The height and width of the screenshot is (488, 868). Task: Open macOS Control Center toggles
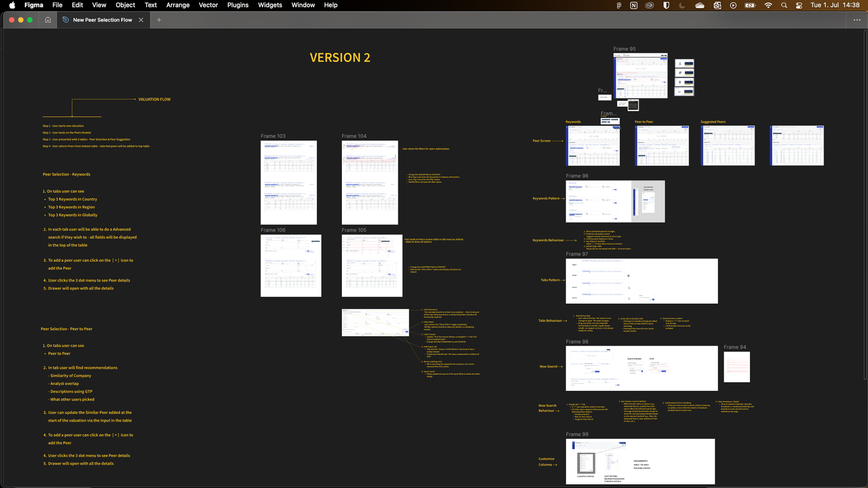[x=799, y=5]
